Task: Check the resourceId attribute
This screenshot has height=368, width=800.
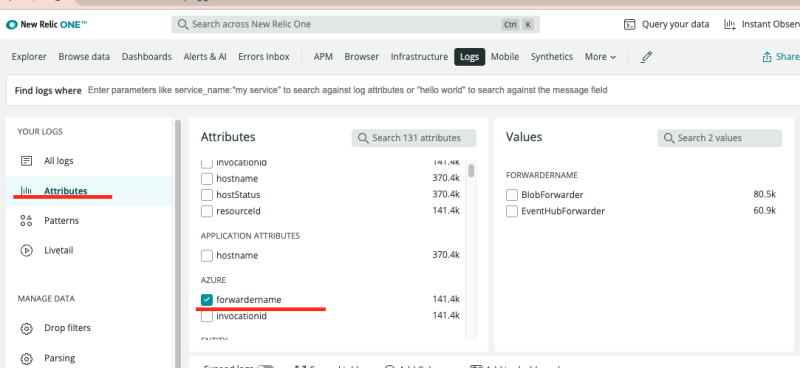Action: pos(207,211)
